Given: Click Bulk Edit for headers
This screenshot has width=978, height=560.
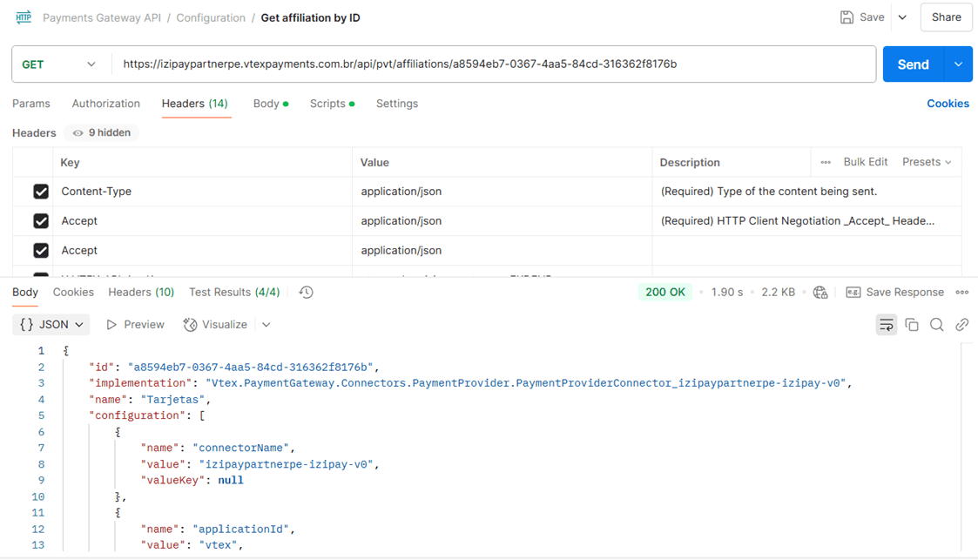Looking at the screenshot, I should pos(865,162).
